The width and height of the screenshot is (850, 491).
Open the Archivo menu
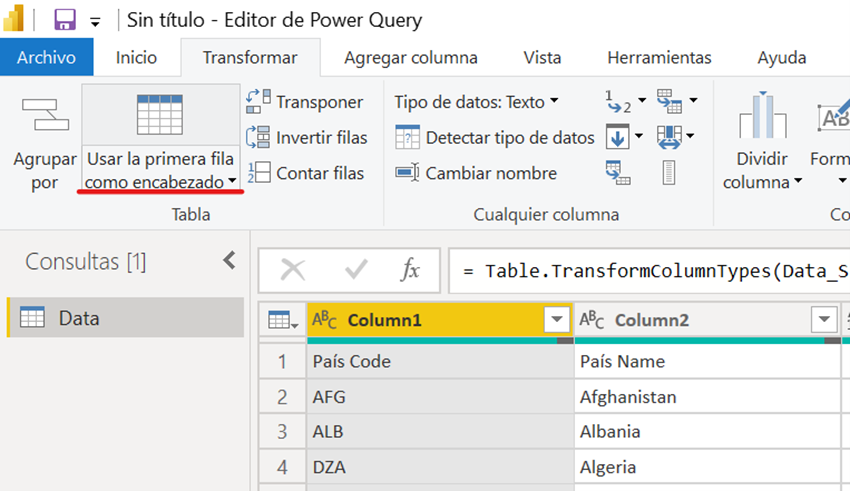click(47, 57)
